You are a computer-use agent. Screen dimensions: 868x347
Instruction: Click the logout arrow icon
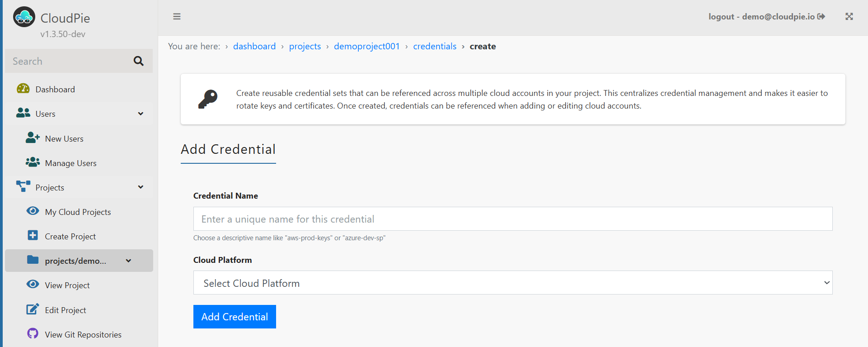pos(821,17)
